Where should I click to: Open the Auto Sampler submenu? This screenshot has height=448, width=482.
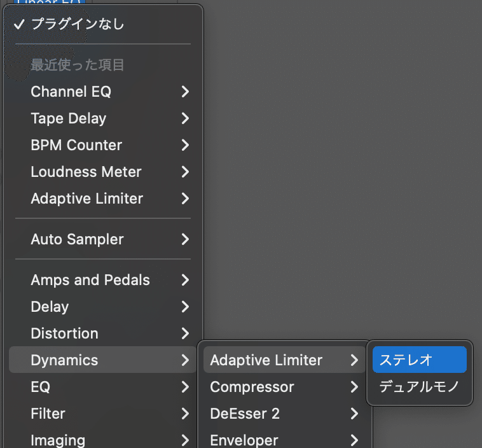pyautogui.click(x=77, y=239)
